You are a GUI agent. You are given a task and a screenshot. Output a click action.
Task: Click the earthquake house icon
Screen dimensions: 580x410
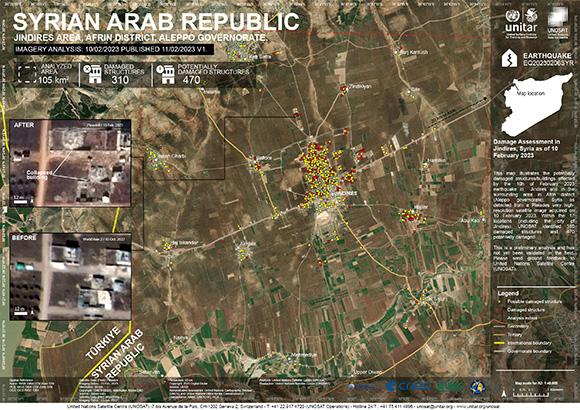coord(509,58)
